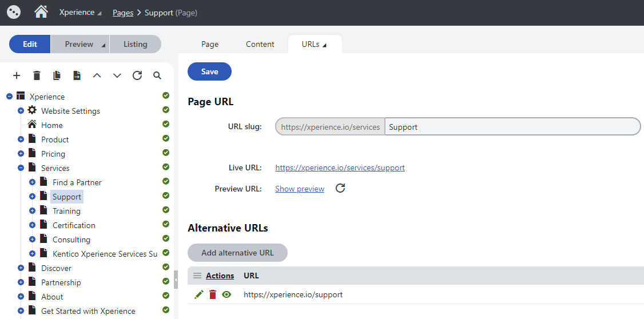Expand the Discover node
The image size is (644, 319).
point(21,268)
